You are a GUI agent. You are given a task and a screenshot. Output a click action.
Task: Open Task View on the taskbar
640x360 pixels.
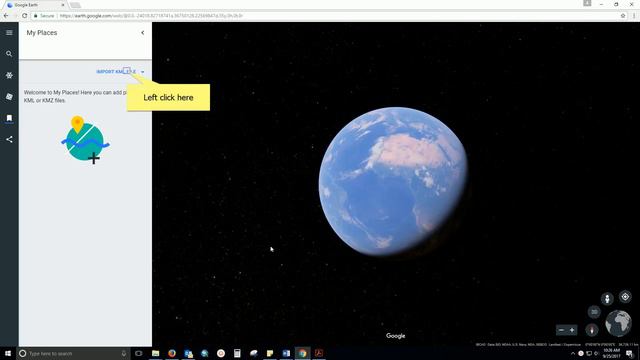pyautogui.click(x=139, y=353)
